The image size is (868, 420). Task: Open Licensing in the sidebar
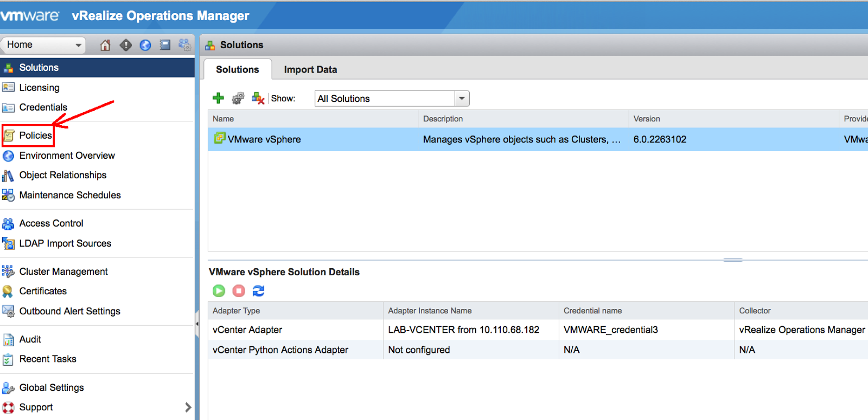pos(39,88)
